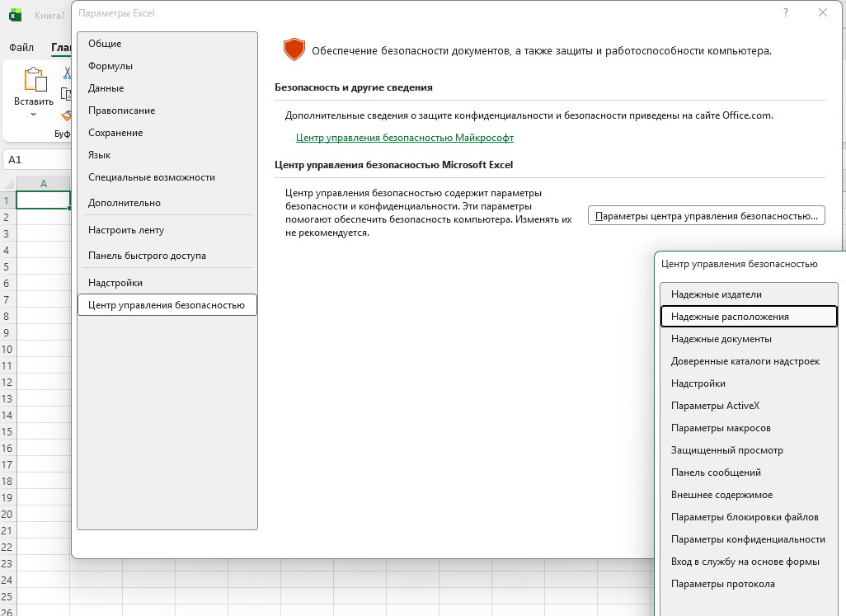846x616 pixels.
Task: Click the Name Box showing A1
Action: tap(36, 160)
